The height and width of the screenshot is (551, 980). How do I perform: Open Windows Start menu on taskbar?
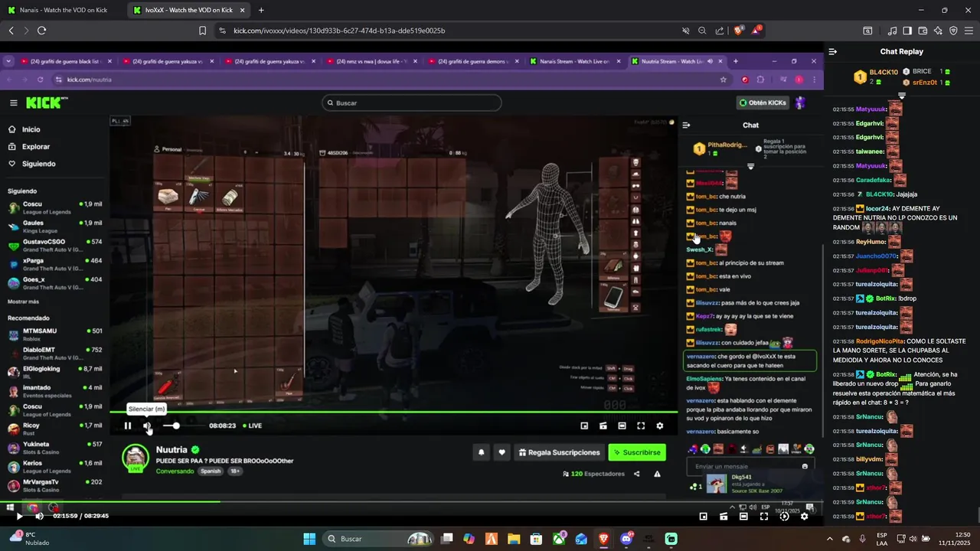pos(309,539)
